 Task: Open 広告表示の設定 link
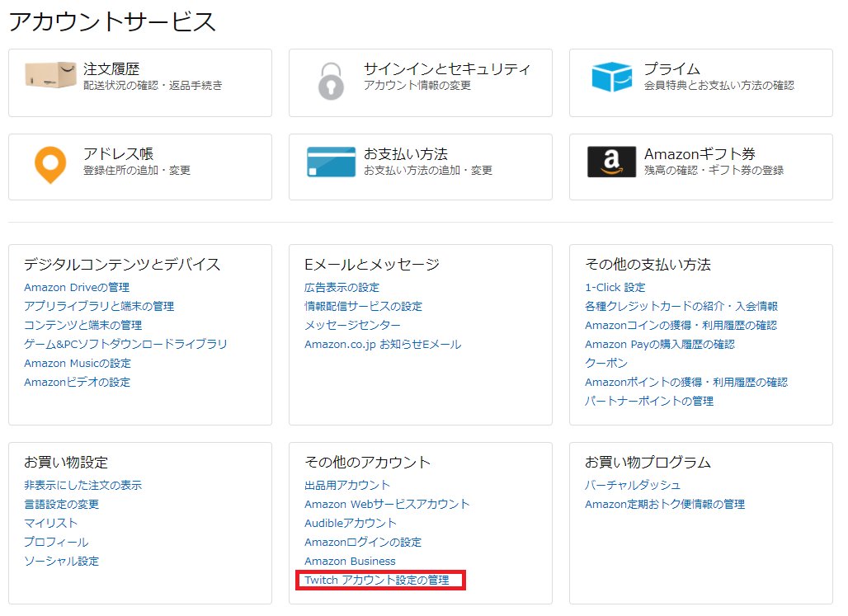(342, 287)
